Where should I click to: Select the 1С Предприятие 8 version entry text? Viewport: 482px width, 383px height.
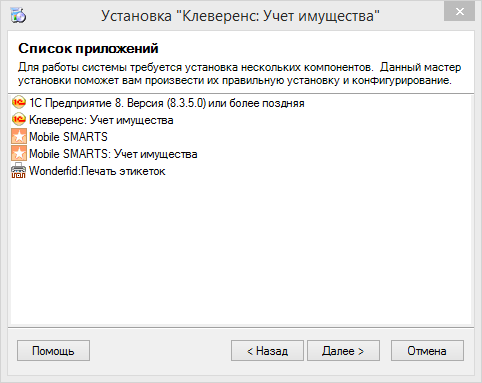click(167, 103)
